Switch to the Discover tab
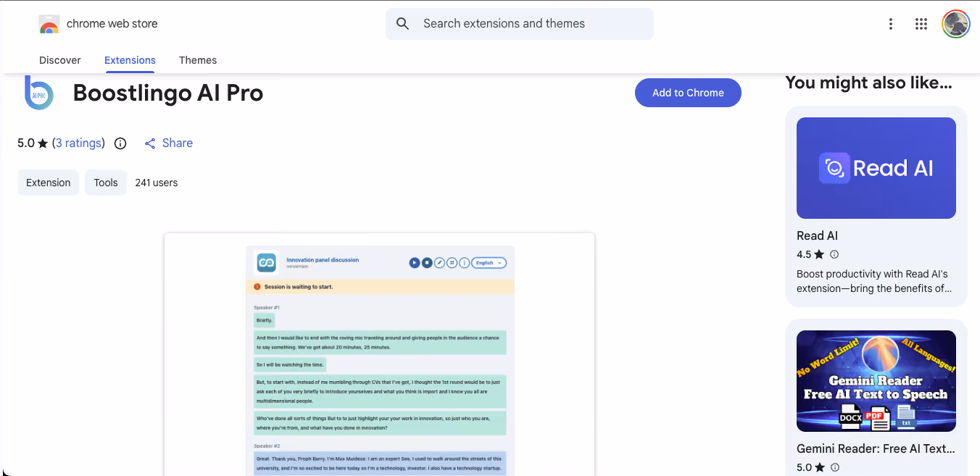 [60, 60]
